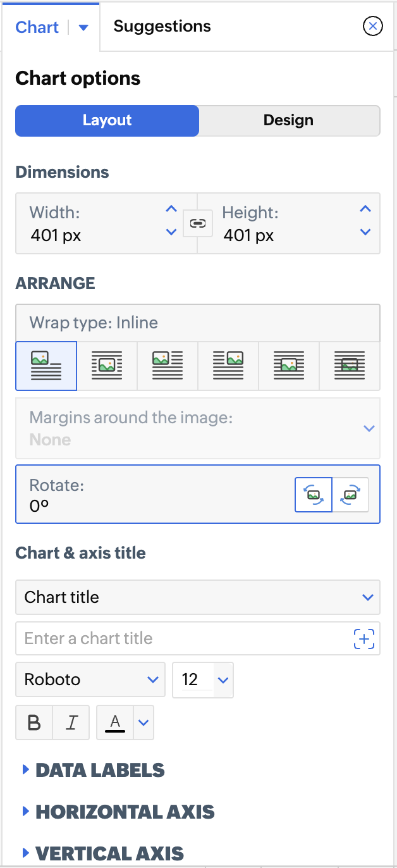397x868 pixels.
Task: Rotate chart counterclockwise
Action: (x=314, y=495)
